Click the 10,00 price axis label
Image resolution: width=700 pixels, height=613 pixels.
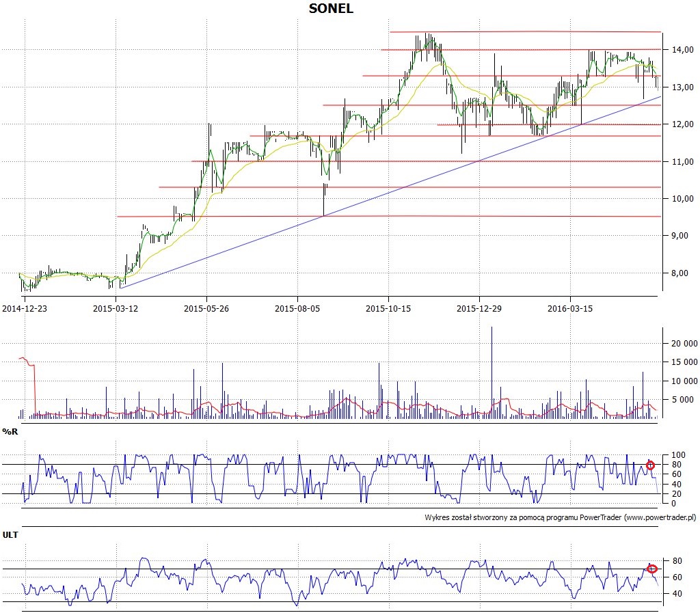(x=683, y=199)
